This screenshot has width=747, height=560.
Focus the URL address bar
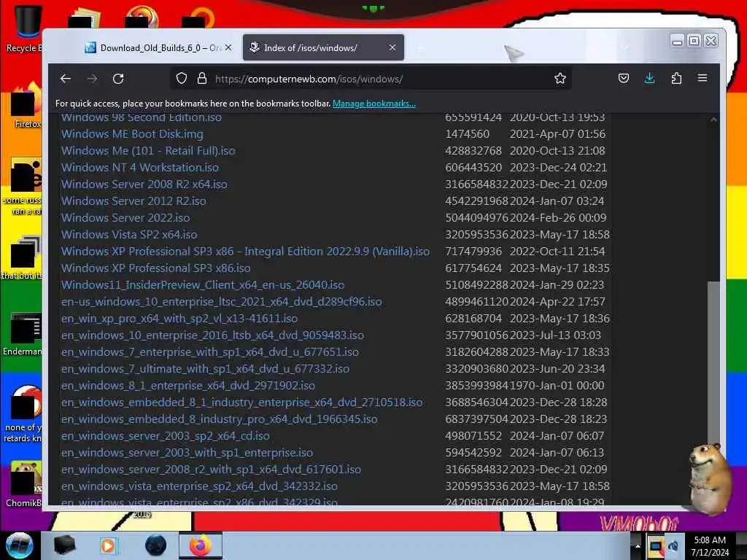pos(371,79)
